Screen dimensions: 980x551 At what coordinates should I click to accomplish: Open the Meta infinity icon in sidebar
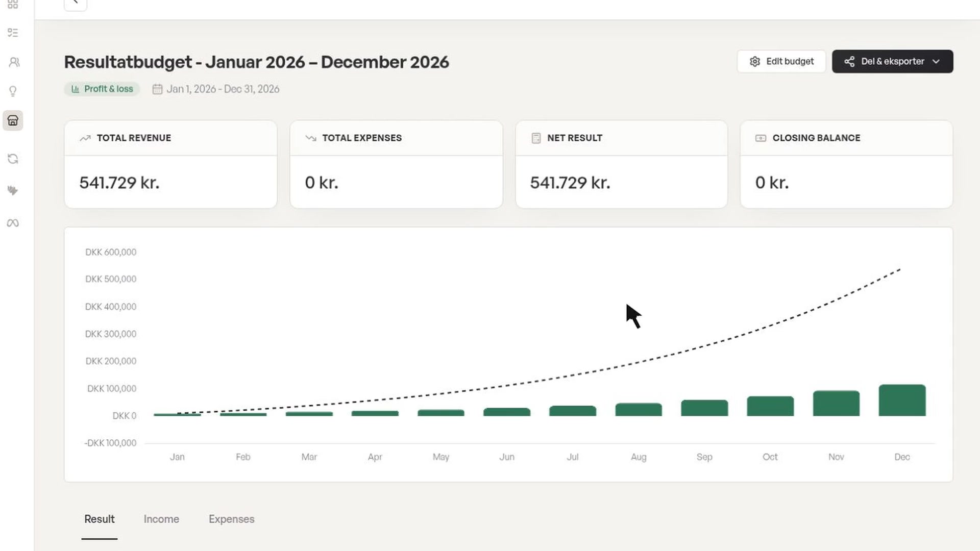[x=13, y=223]
